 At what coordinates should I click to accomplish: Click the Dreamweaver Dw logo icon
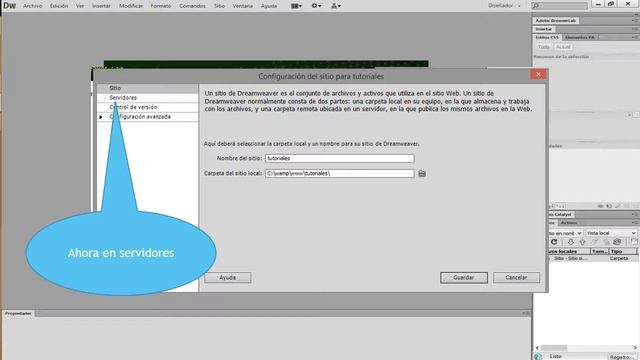tap(9, 6)
